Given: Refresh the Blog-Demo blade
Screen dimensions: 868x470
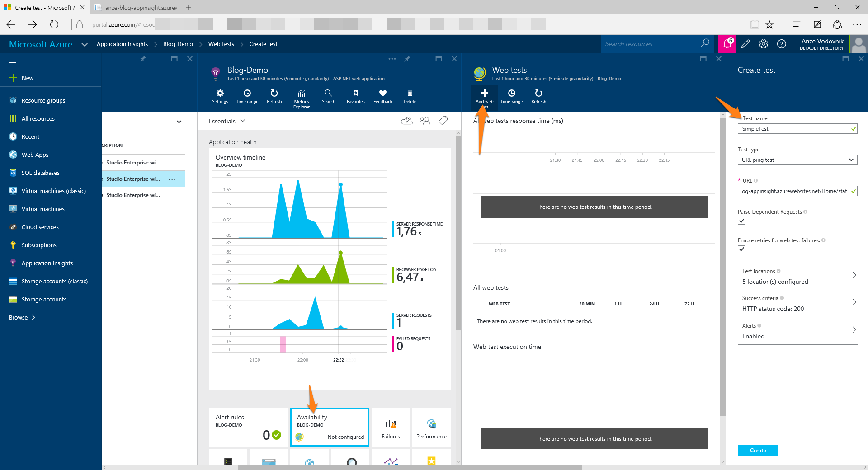Looking at the screenshot, I should (274, 96).
